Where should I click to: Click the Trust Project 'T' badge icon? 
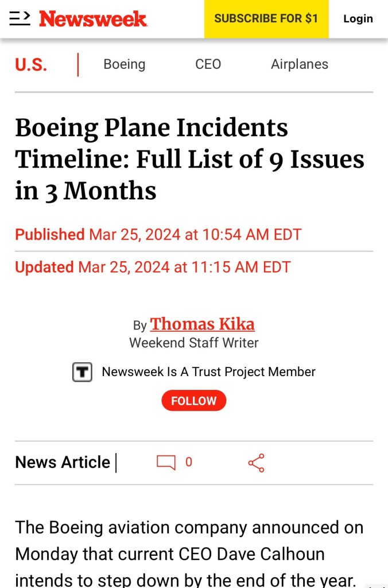82,372
